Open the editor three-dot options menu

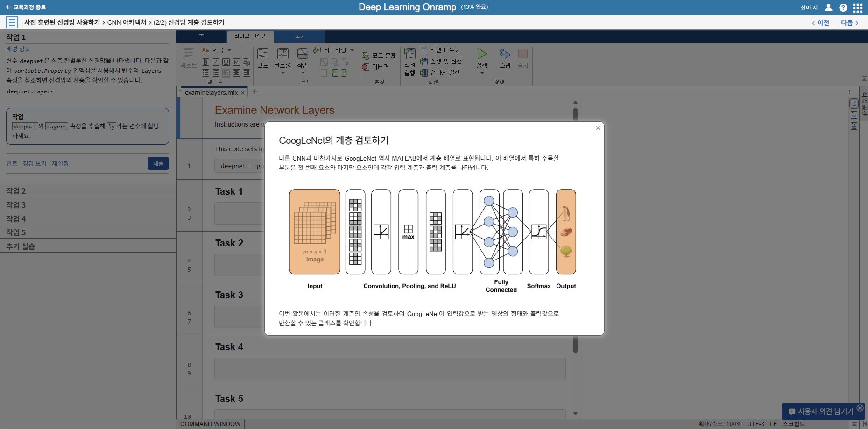pyautogui.click(x=849, y=92)
